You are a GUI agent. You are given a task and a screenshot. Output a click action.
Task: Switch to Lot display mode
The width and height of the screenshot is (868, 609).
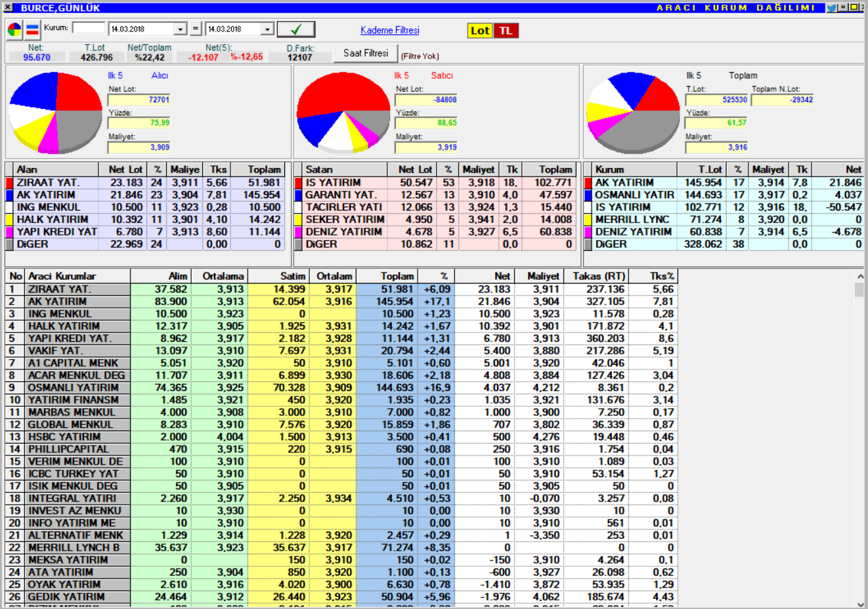pos(479,31)
